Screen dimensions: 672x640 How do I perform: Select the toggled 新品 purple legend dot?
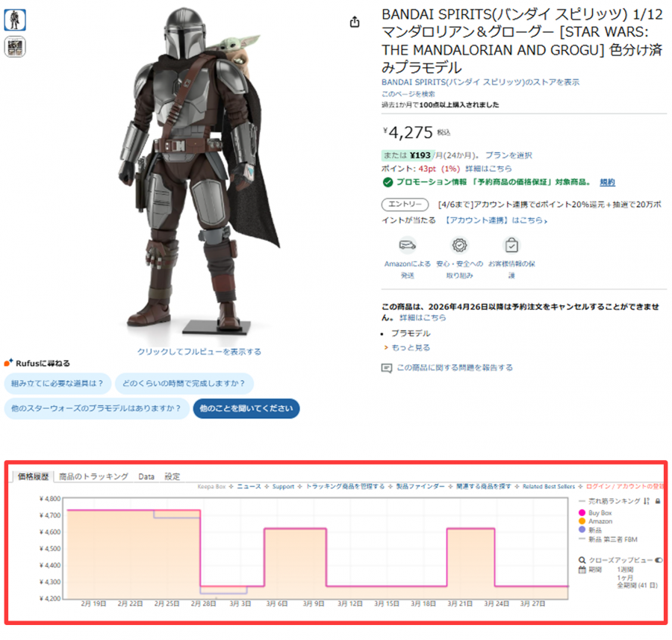[583, 530]
